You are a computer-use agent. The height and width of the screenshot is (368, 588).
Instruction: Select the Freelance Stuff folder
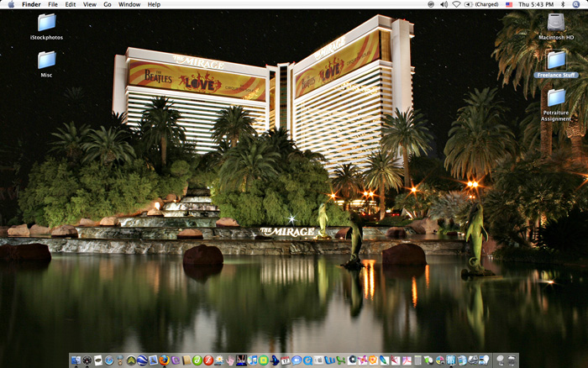click(x=556, y=64)
